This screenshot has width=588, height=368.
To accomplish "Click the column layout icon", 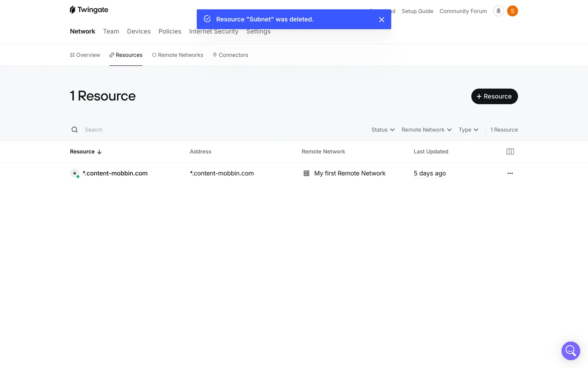I will (510, 151).
